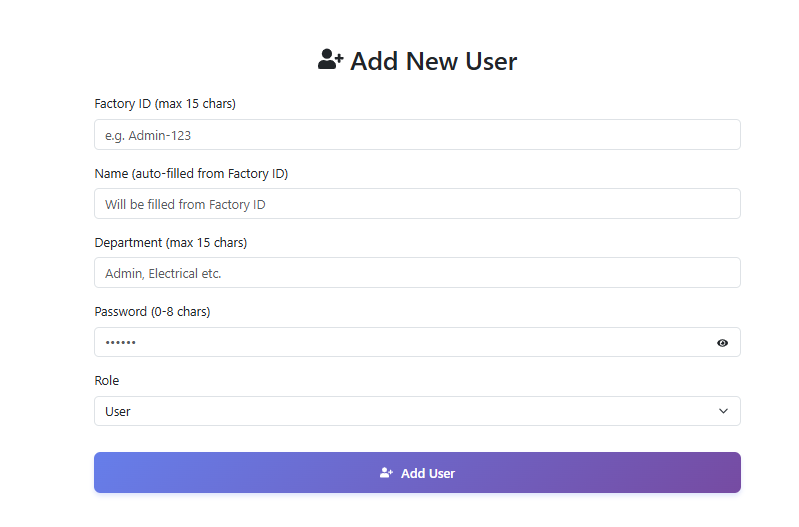
Task: Click the 'Role' label
Action: click(x=106, y=381)
